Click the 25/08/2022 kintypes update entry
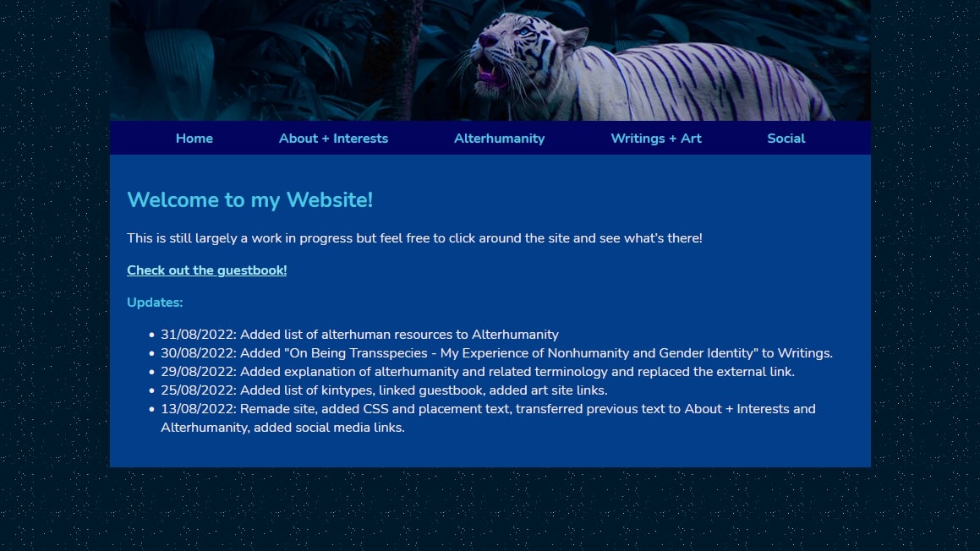Viewport: 980px width, 551px height. pyautogui.click(x=384, y=390)
